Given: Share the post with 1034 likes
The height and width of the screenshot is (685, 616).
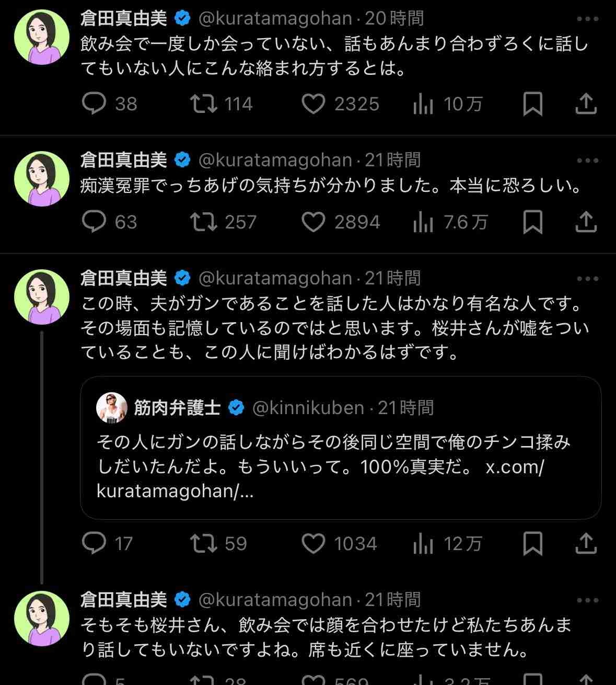Looking at the screenshot, I should (586, 543).
